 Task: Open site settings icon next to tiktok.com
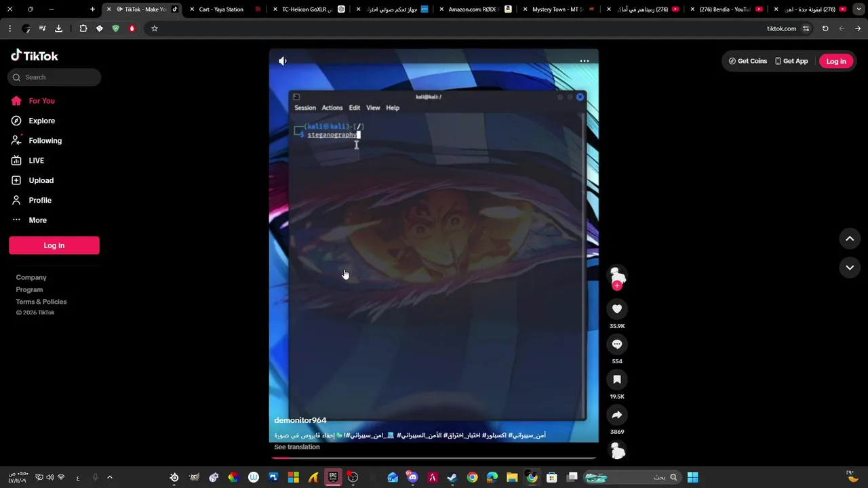806,28
